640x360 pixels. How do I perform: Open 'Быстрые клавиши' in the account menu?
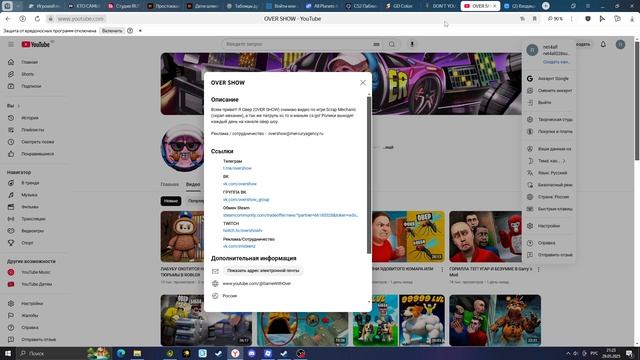pos(549,209)
